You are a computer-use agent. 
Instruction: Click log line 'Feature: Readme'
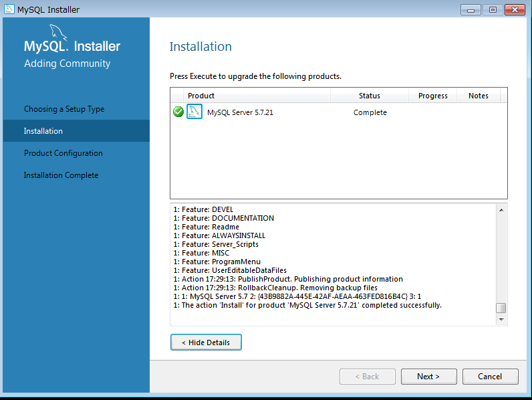[x=207, y=227]
